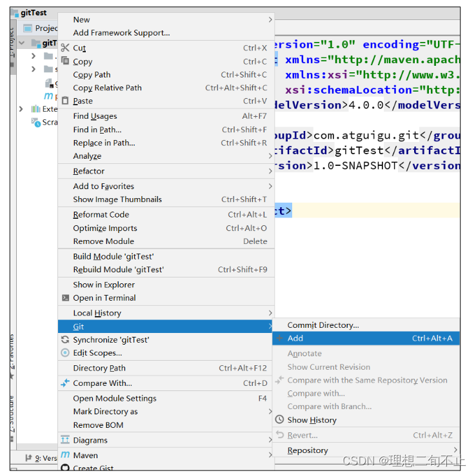
Task: Expand the Analyze submenu arrow
Action: (270, 156)
